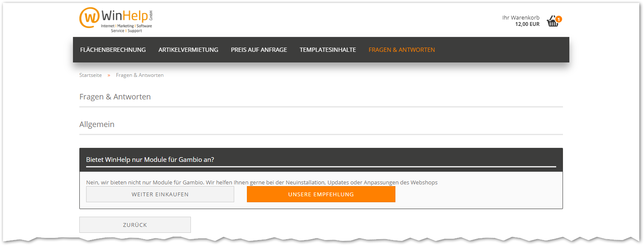This screenshot has height=246, width=644.
Task: Go to Templatesinhalte in navigation bar
Action: click(x=328, y=50)
